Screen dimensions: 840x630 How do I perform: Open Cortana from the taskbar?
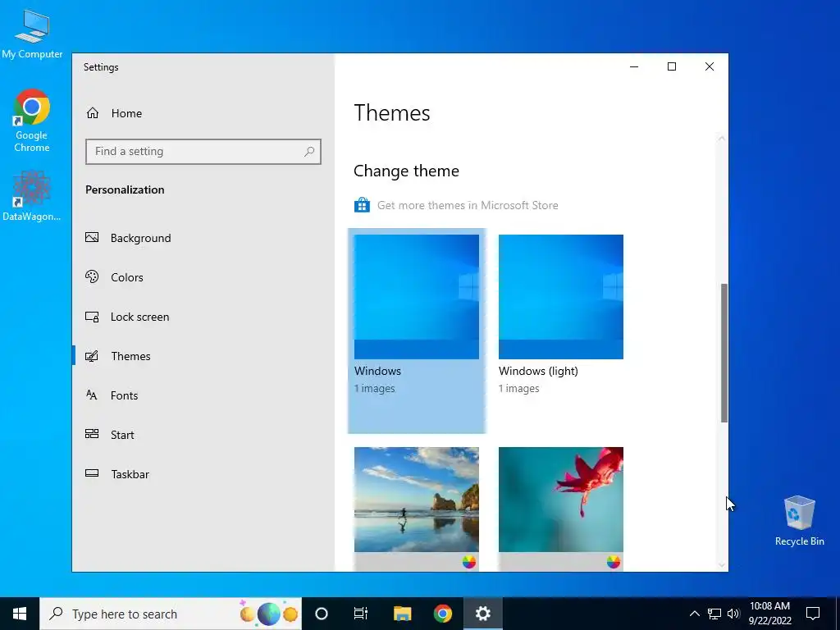[x=322, y=614]
